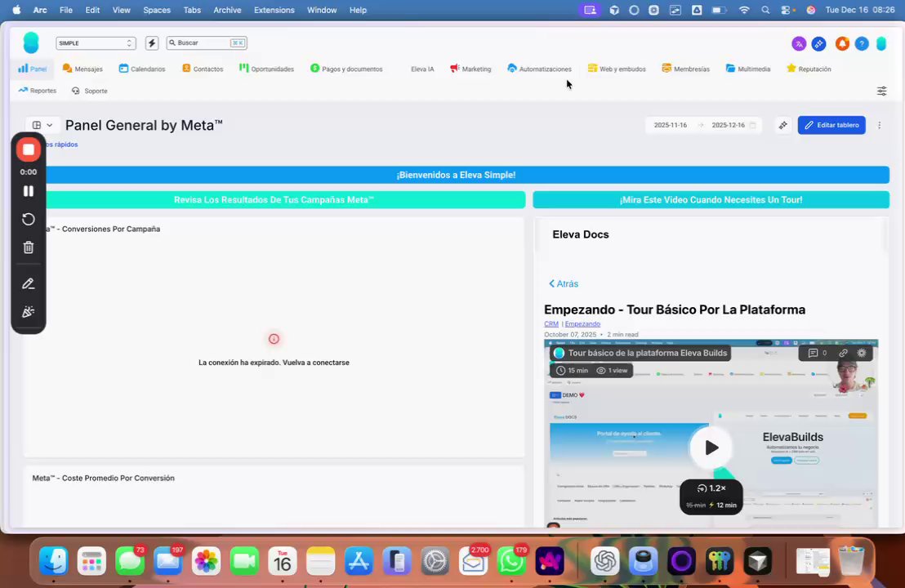Open the Spaces menu in menu bar
The image size is (905, 588).
click(156, 10)
